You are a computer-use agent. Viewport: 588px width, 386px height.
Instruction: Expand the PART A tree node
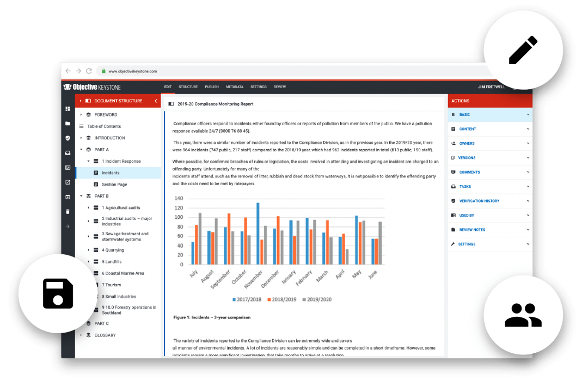(x=82, y=149)
